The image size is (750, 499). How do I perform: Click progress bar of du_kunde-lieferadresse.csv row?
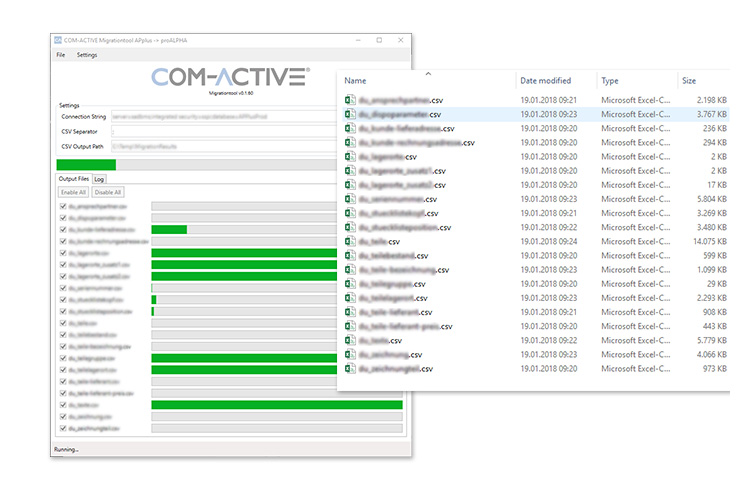pos(244,230)
